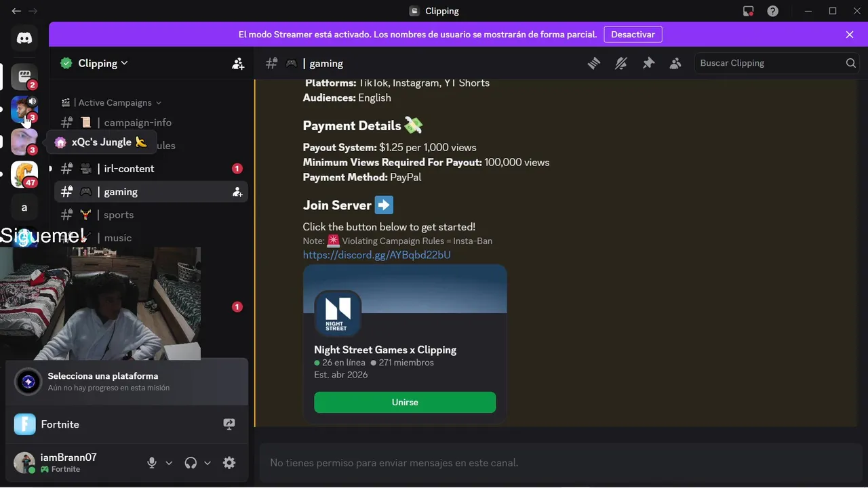Click the search magnifier icon

pyautogui.click(x=850, y=63)
